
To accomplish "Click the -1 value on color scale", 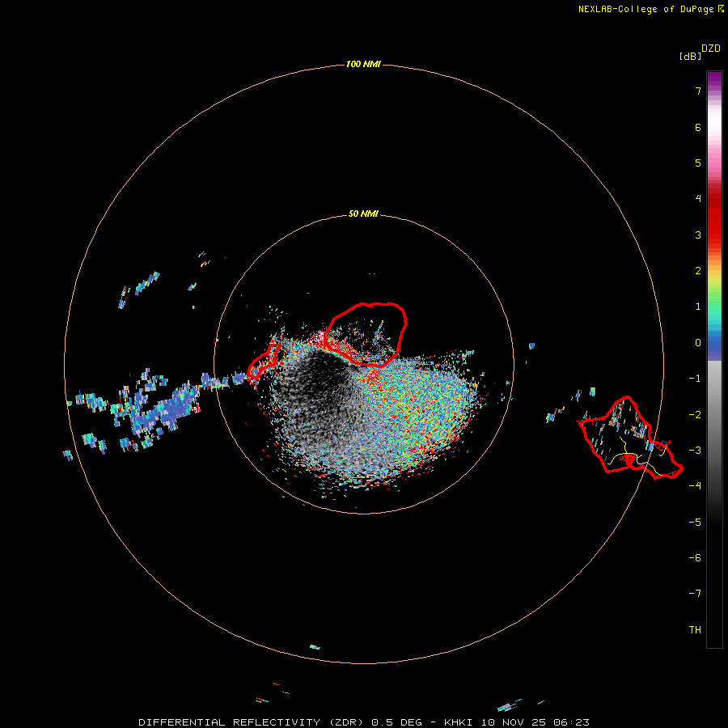I will [695, 379].
